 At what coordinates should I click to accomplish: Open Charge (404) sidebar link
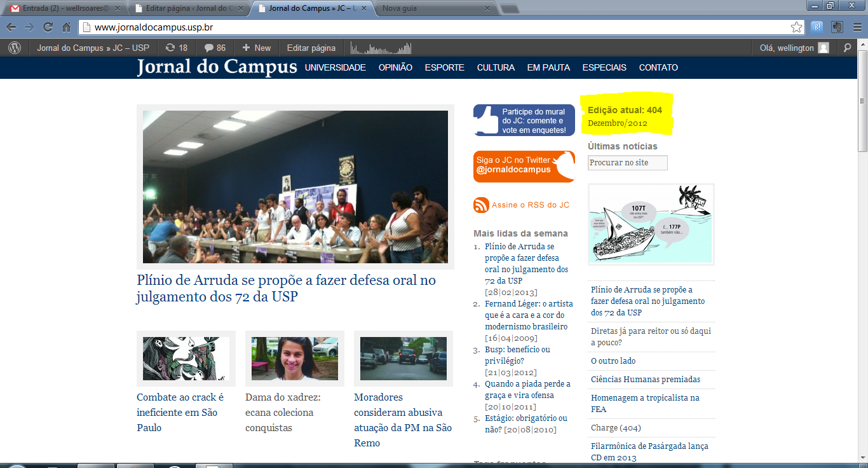click(616, 427)
